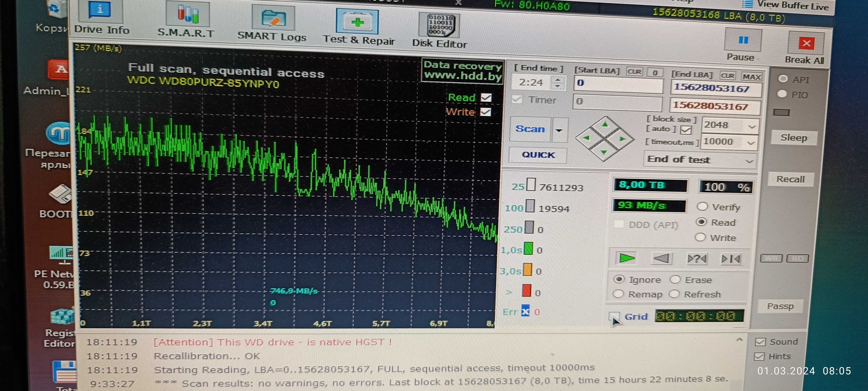Image resolution: width=868 pixels, height=391 pixels.
Task: Expand the Scan button dropdown arrow
Action: tap(559, 130)
